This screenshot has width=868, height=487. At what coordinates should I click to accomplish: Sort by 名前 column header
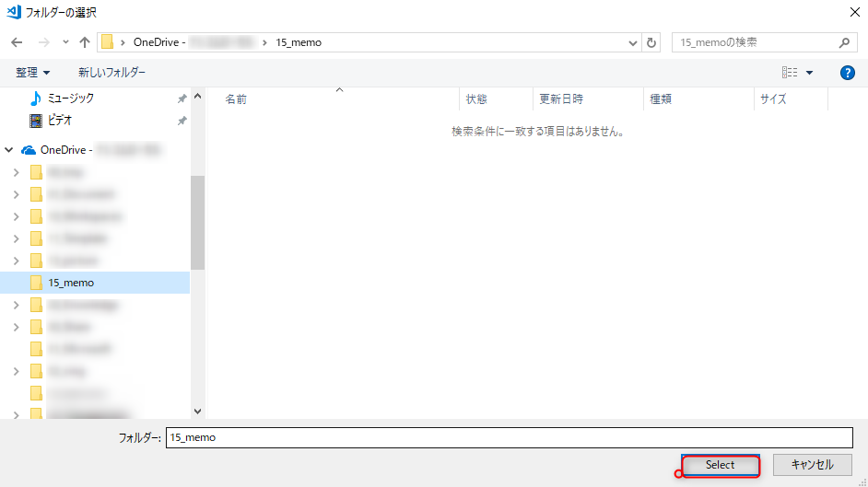(236, 99)
